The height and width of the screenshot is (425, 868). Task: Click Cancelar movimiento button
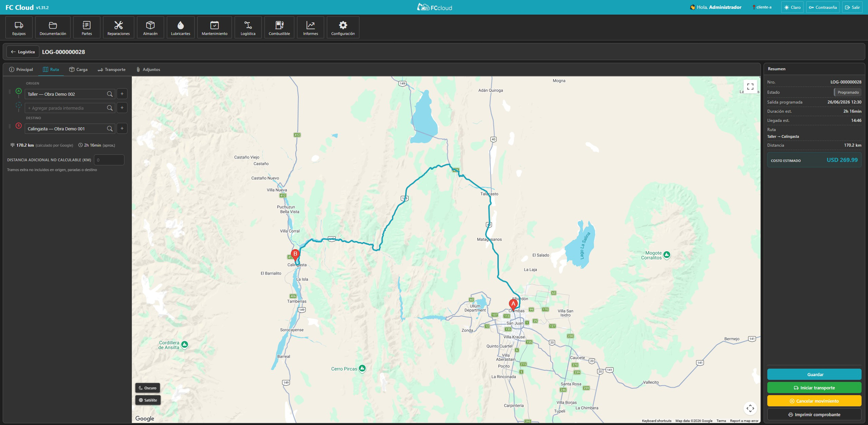(x=814, y=401)
